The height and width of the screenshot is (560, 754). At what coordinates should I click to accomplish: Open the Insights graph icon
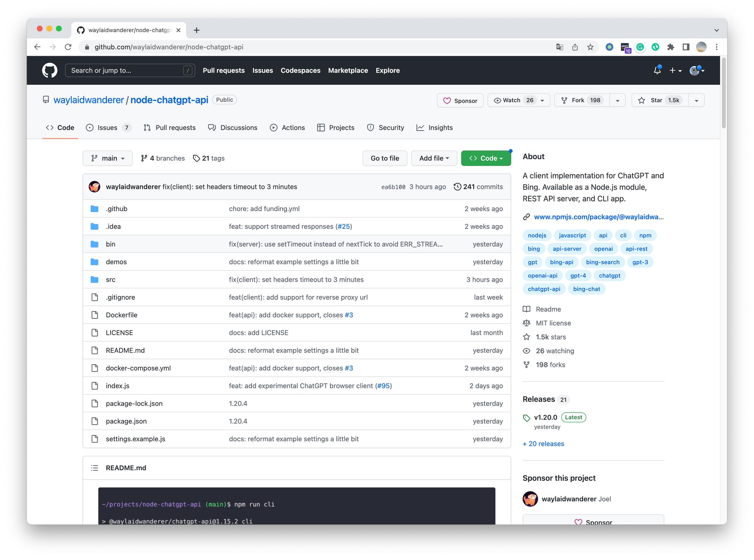(x=420, y=127)
